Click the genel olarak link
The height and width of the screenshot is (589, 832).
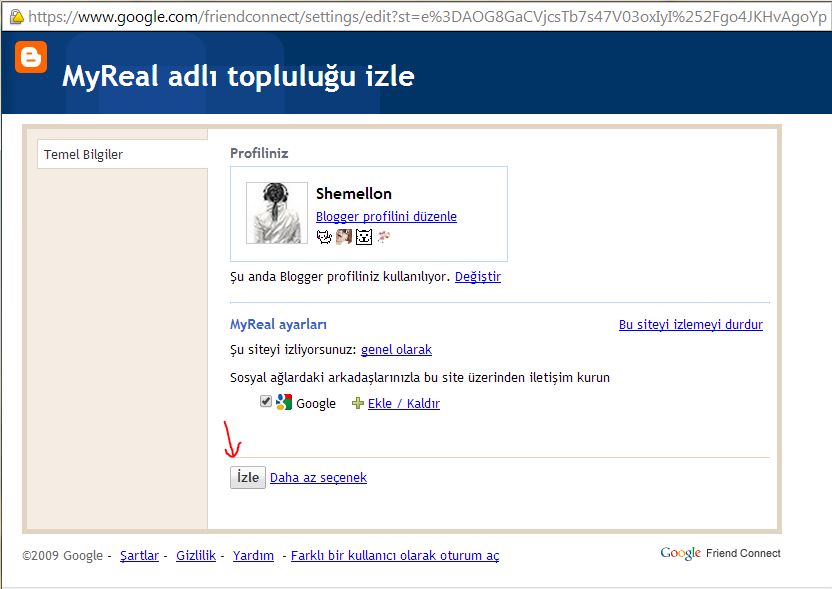click(x=396, y=350)
